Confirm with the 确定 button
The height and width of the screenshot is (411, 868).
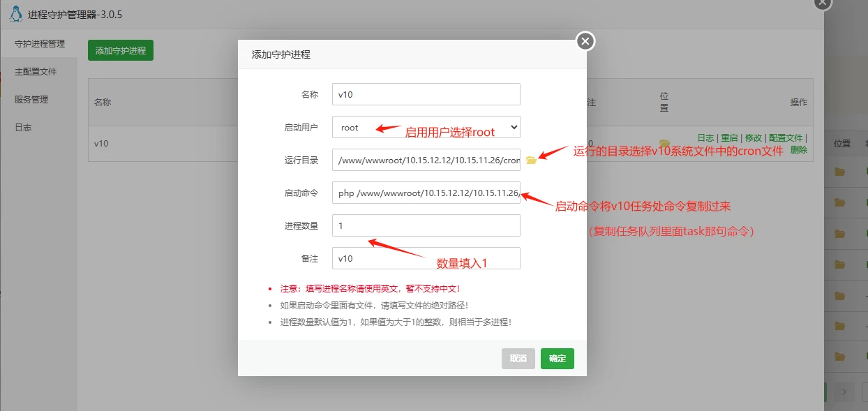pos(557,359)
